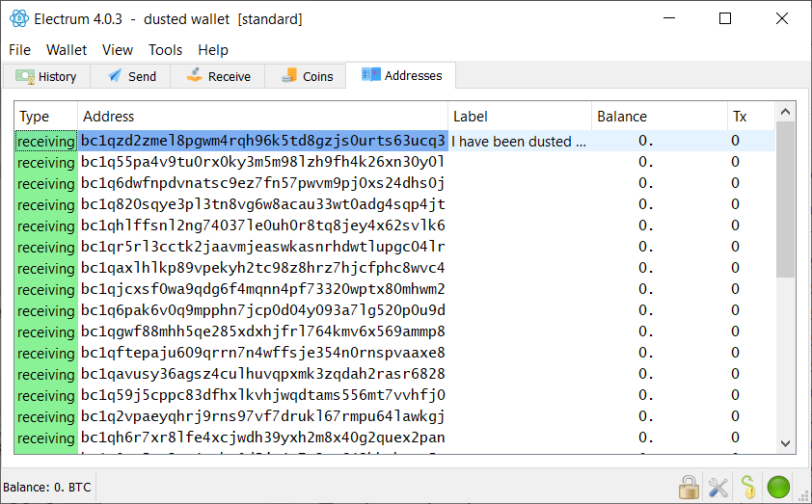The height and width of the screenshot is (504, 812).
Task: Open the Tools menu
Action: [165, 50]
